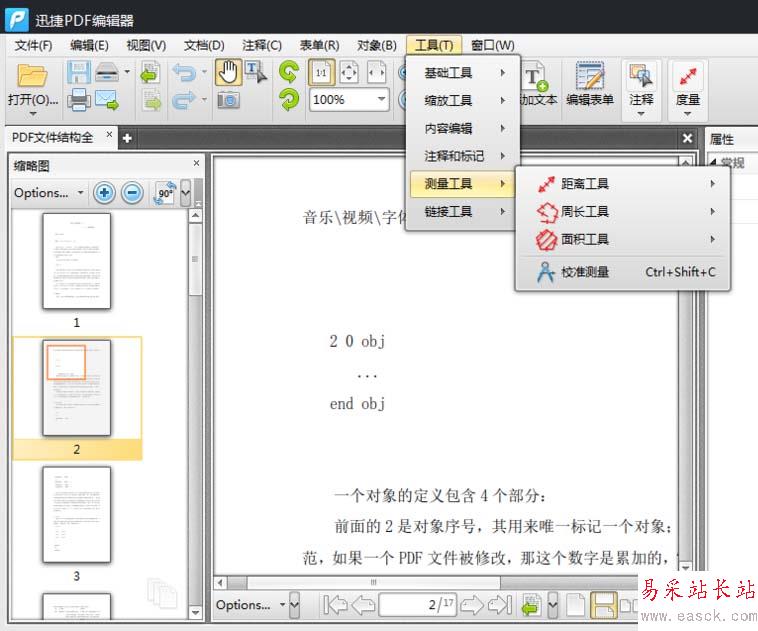
Task: Select the Hand tool
Action: (x=228, y=73)
